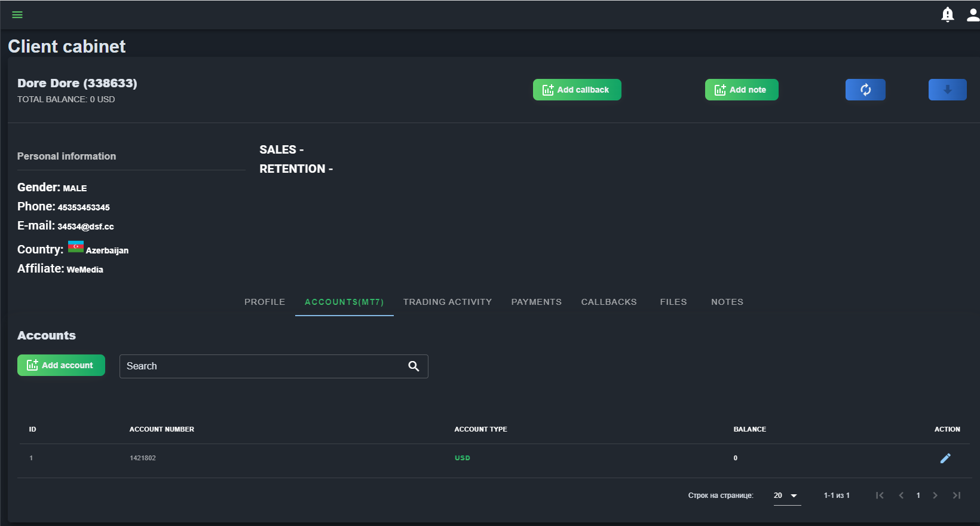
Task: Click the client name Dore Dore (338633)
Action: point(77,83)
